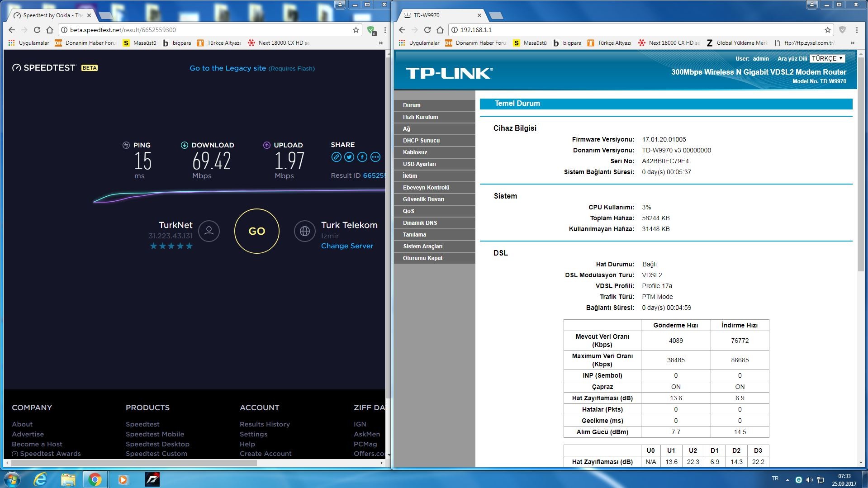Open File Explorer from taskbar
Viewport: 868px width, 488px height.
68,479
